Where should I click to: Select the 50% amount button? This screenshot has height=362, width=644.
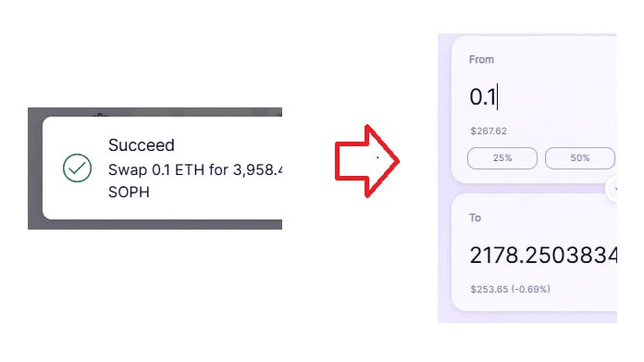pyautogui.click(x=580, y=158)
